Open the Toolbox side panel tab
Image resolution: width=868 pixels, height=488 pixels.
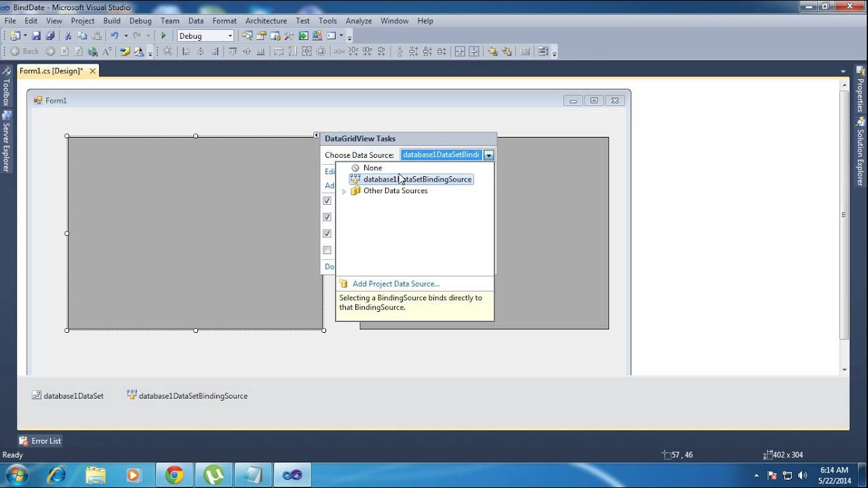(x=6, y=87)
